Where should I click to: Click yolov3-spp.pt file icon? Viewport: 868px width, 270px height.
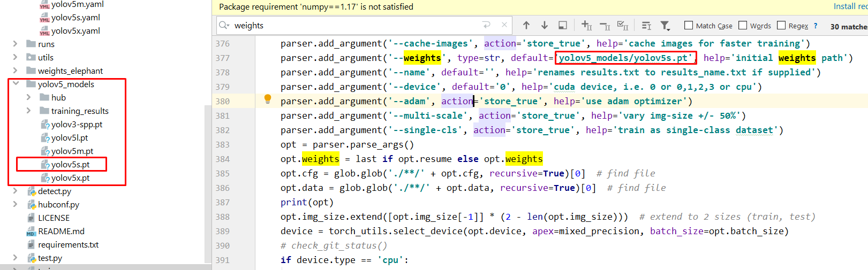pyautogui.click(x=45, y=125)
